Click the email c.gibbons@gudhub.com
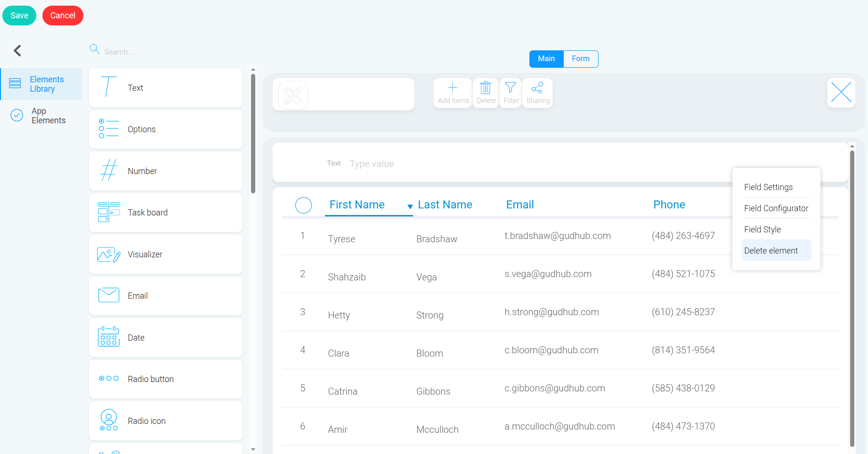 click(555, 388)
